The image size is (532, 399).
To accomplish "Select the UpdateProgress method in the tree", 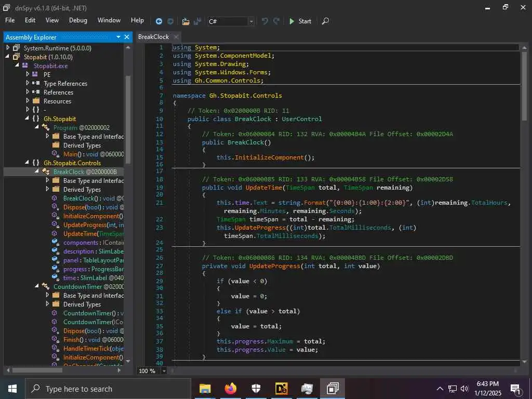I will pyautogui.click(x=94, y=224).
